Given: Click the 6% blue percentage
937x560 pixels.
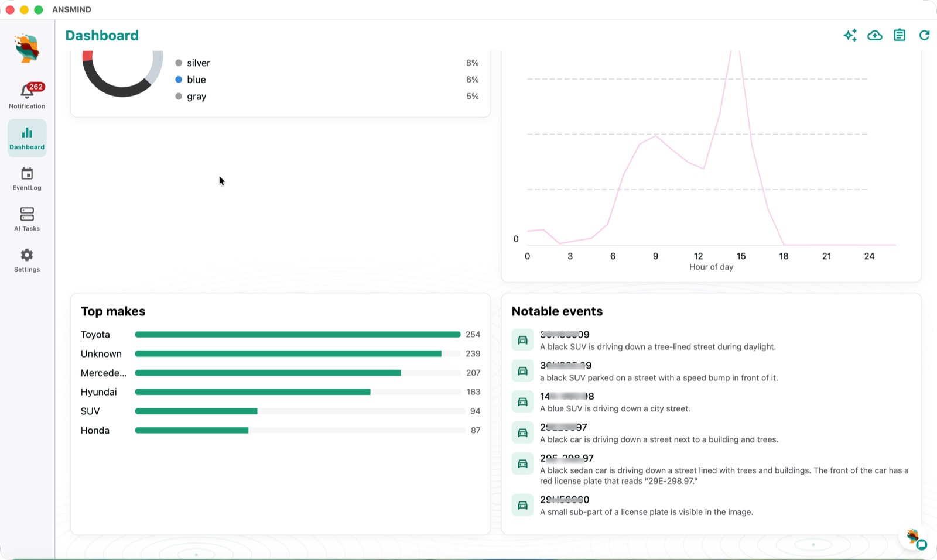Looking at the screenshot, I should [x=472, y=80].
